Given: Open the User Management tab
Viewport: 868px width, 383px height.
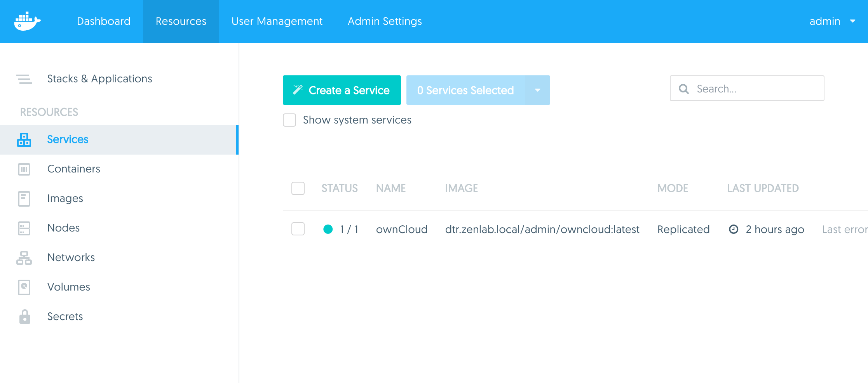Looking at the screenshot, I should coord(277,21).
